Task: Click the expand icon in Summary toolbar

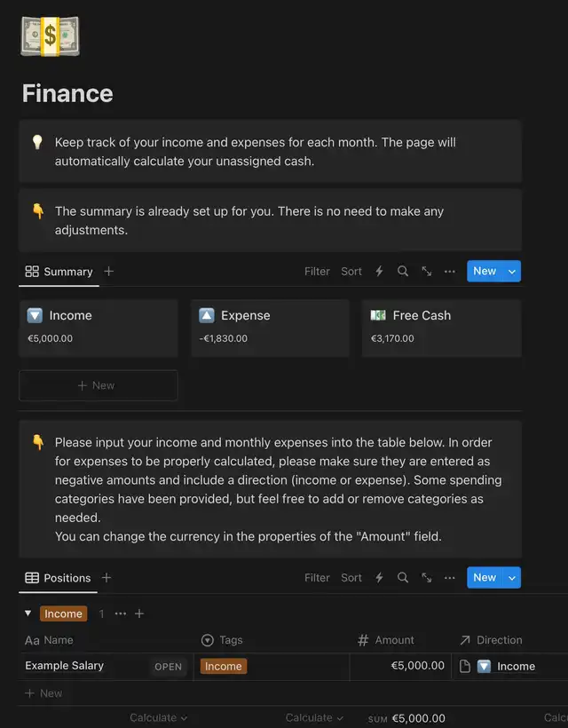Action: tap(427, 272)
